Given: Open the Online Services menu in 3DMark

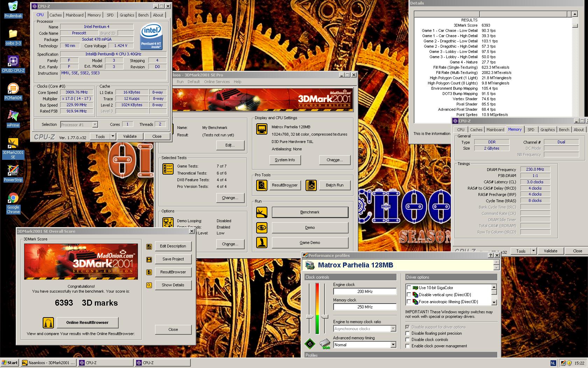Looking at the screenshot, I should 217,82.
